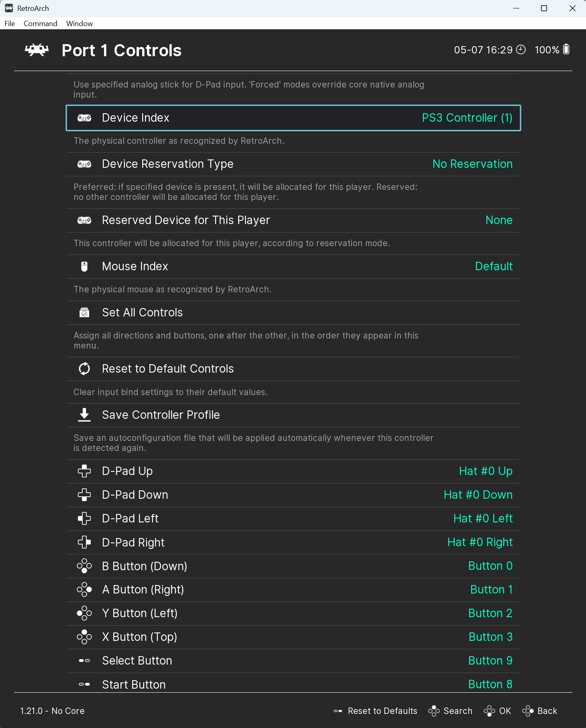Open the File menu
The height and width of the screenshot is (728, 586).
[10, 23]
